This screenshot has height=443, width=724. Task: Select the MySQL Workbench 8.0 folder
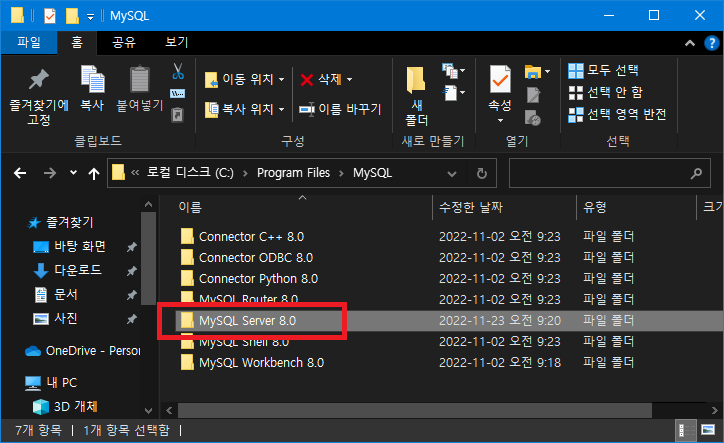pyautogui.click(x=261, y=363)
